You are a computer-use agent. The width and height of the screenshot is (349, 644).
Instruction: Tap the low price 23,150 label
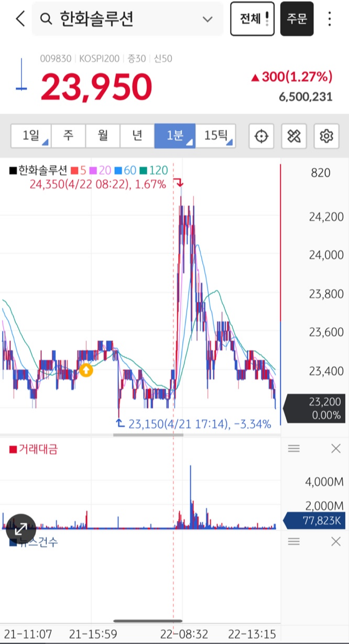pyautogui.click(x=200, y=424)
